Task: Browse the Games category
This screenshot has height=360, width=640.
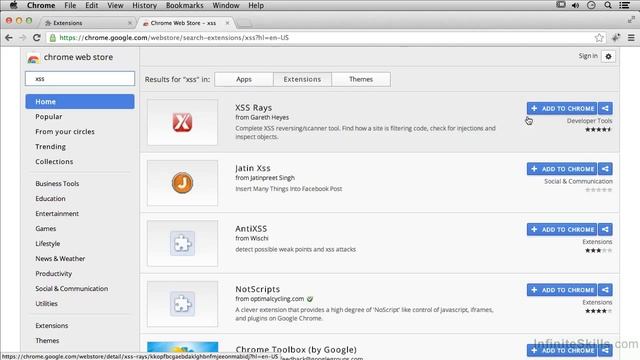Action: click(46, 229)
